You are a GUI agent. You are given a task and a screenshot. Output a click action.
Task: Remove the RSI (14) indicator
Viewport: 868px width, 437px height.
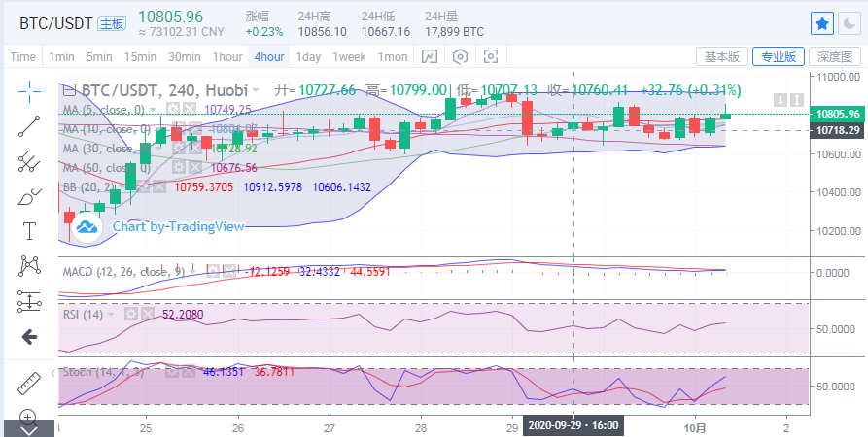[146, 315]
